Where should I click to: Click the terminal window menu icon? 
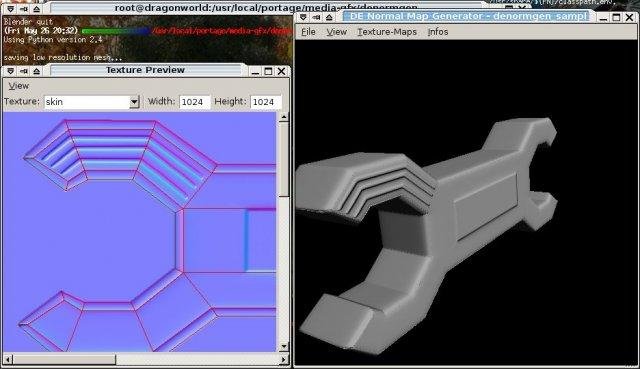pyautogui.click(x=11, y=9)
